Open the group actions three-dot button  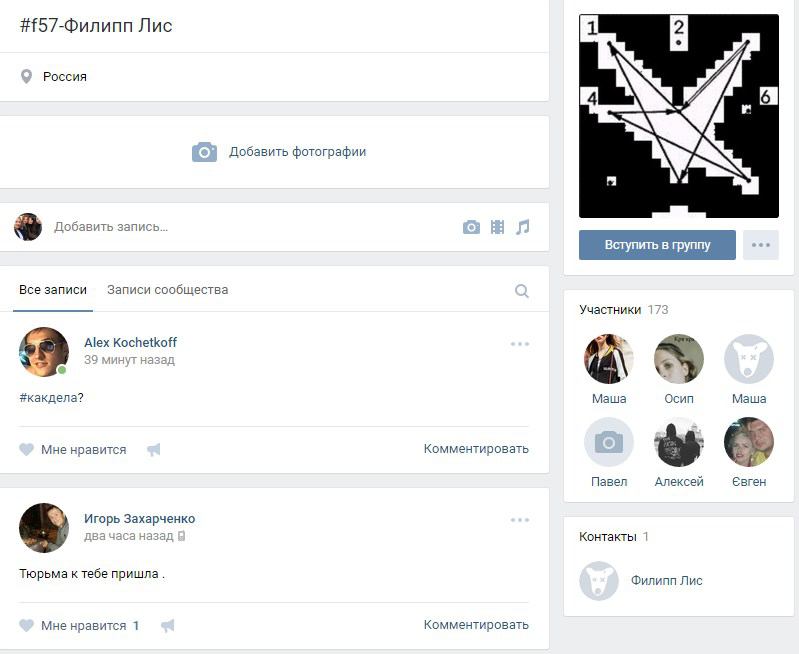761,245
